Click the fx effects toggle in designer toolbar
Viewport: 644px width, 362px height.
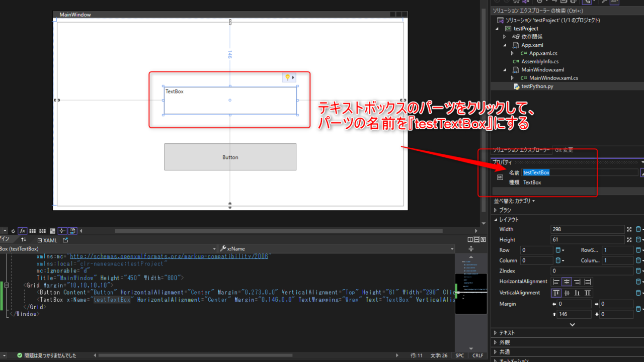click(23, 231)
